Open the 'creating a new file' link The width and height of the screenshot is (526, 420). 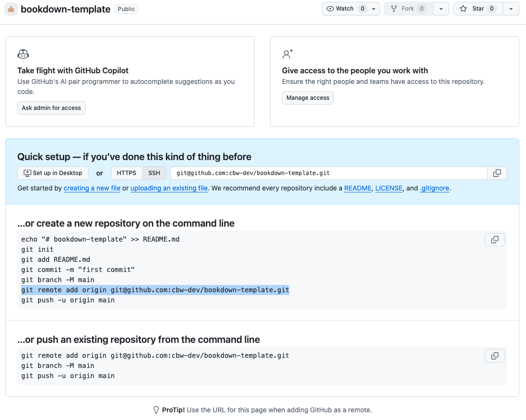click(x=92, y=188)
